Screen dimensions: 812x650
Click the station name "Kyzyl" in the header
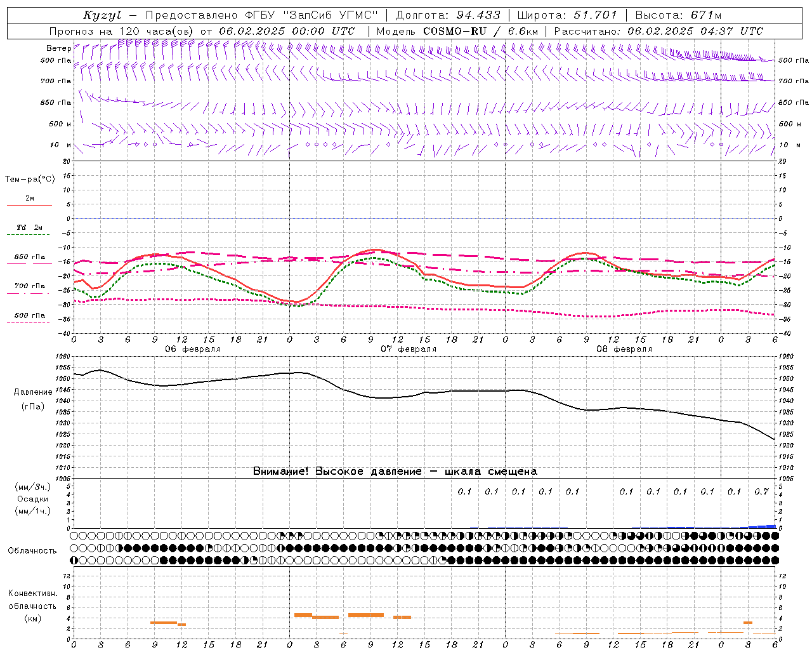tap(101, 15)
